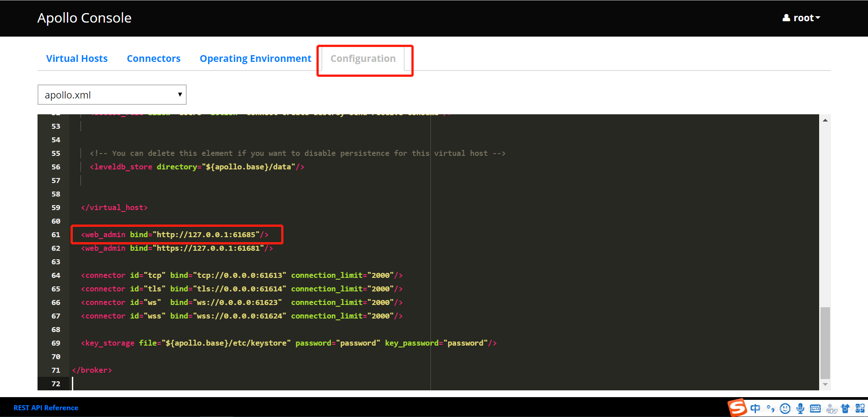Image resolution: width=868 pixels, height=417 pixels.
Task: Go to Apollo Console home title
Action: click(85, 18)
